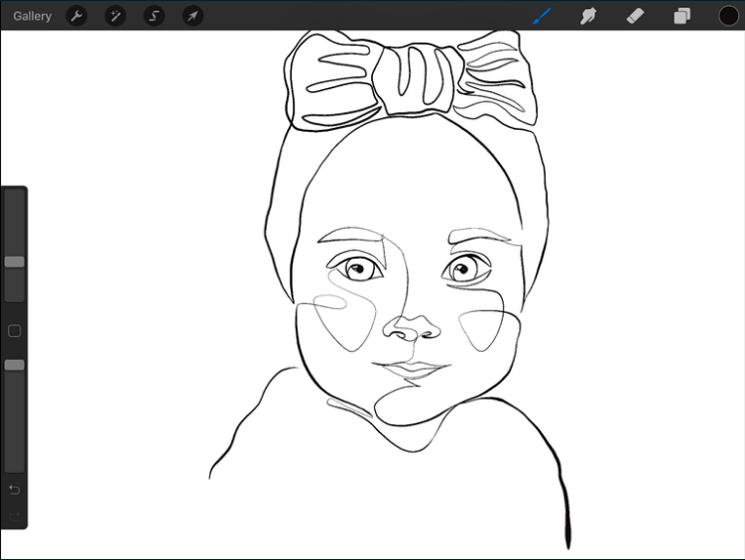This screenshot has height=560, width=745.
Task: Open the Adjustments magic wand menu
Action: pyautogui.click(x=115, y=16)
